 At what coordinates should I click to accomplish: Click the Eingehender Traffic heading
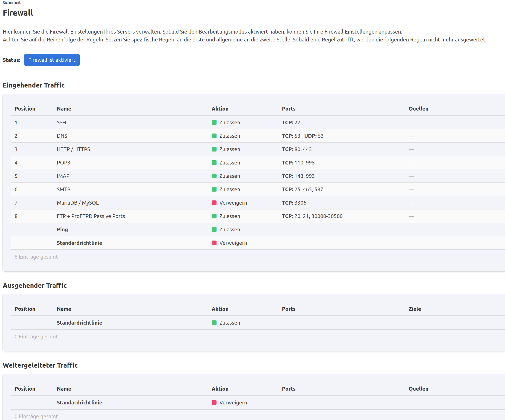pos(34,85)
